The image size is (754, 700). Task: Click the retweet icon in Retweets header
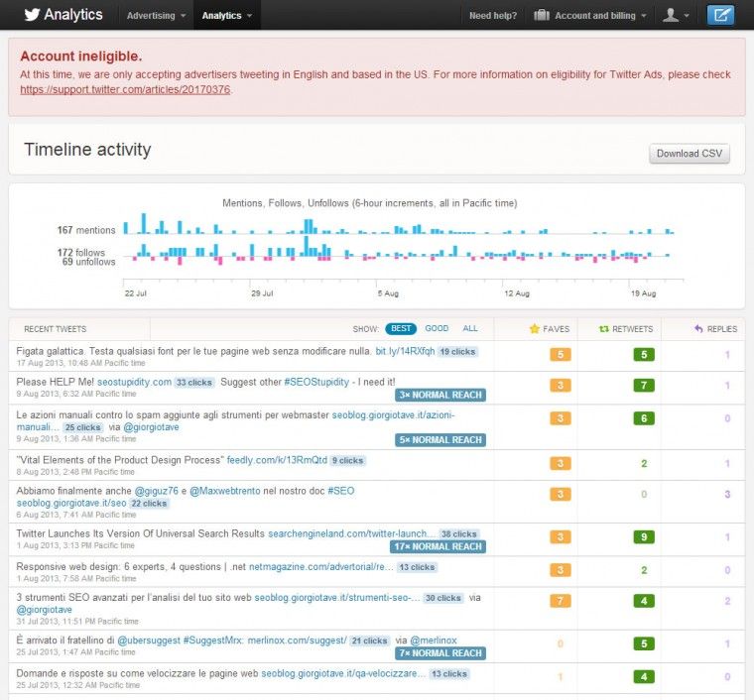tap(604, 329)
